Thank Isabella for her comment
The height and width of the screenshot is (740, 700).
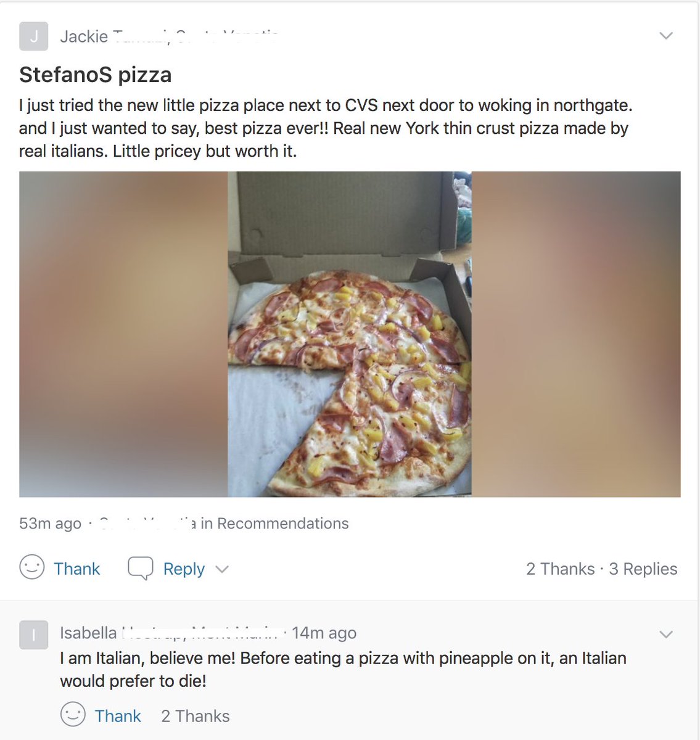pyautogui.click(x=118, y=716)
